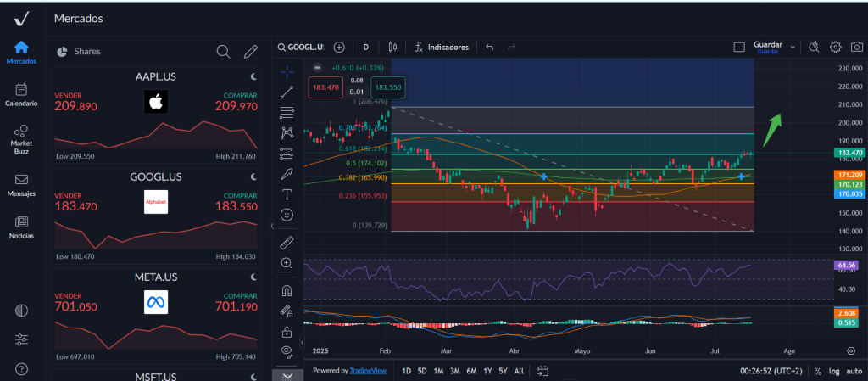868x381 pixels.
Task: Set time range to 1M
Action: click(439, 371)
